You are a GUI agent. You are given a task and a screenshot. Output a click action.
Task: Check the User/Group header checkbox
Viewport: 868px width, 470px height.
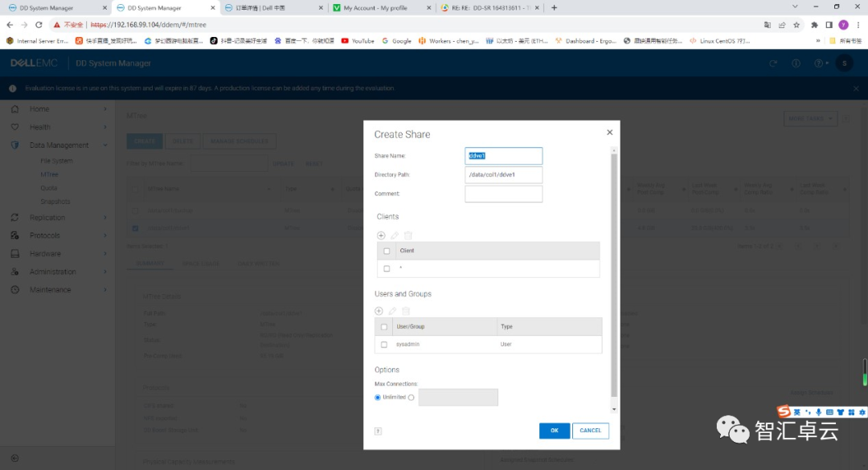coord(384,327)
